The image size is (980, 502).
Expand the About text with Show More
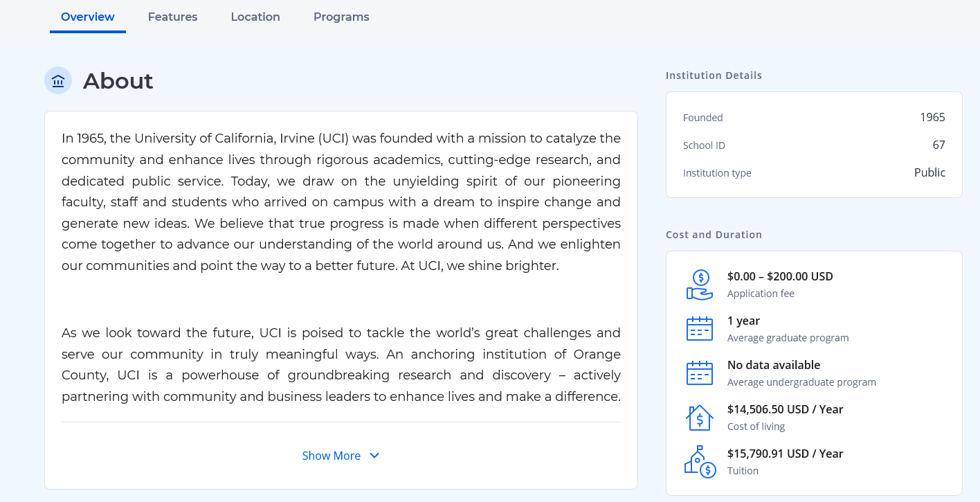coord(332,456)
